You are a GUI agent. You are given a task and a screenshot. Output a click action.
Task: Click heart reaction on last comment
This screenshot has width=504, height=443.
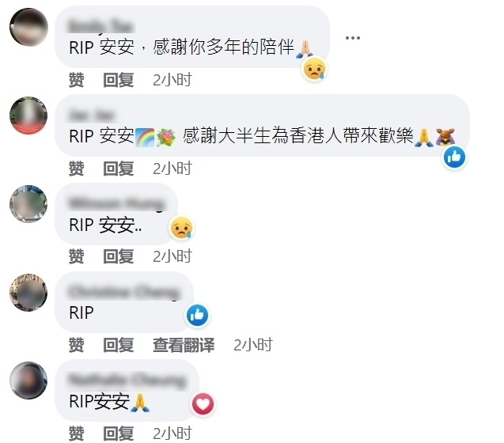203,403
